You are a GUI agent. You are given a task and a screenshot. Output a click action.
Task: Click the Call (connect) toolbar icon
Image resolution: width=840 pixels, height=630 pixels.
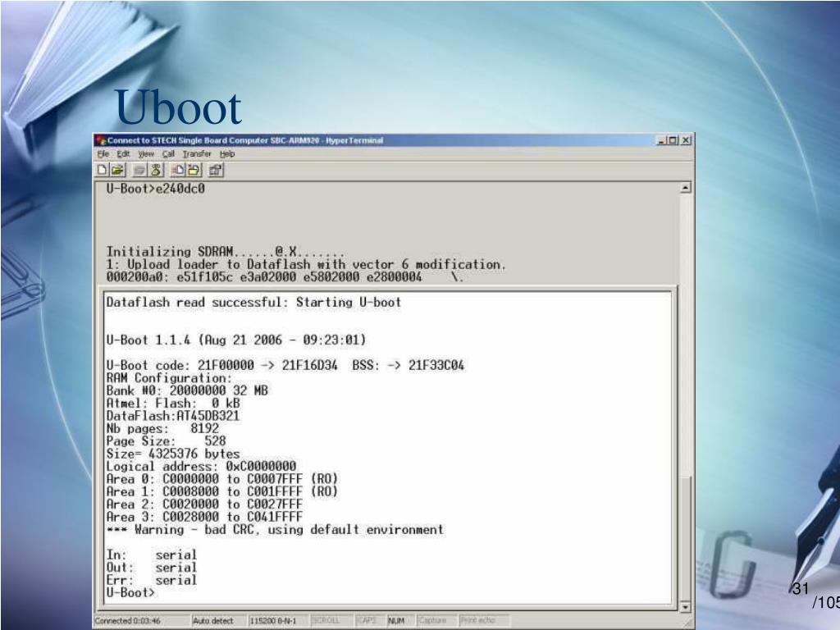(x=139, y=171)
